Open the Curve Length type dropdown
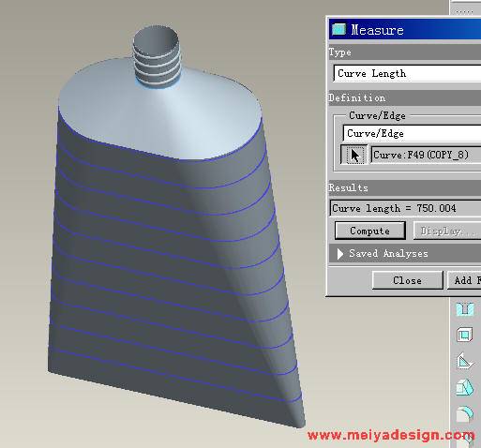 (407, 73)
